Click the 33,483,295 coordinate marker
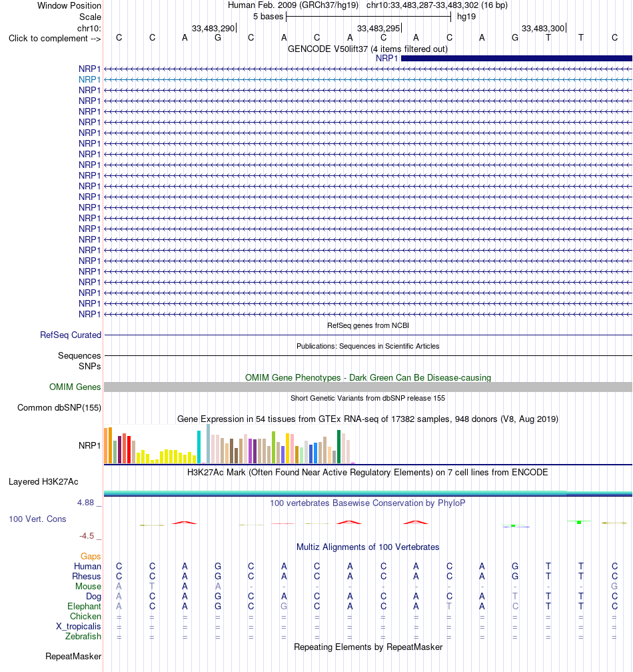This screenshot has width=633, height=672. [x=378, y=28]
